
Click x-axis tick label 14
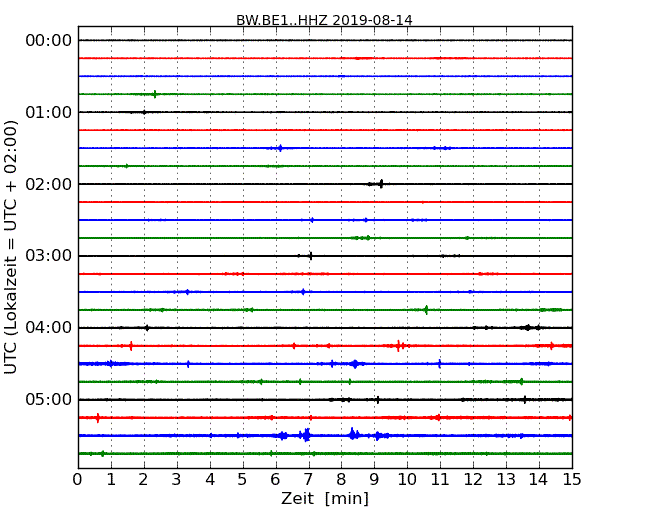click(538, 480)
